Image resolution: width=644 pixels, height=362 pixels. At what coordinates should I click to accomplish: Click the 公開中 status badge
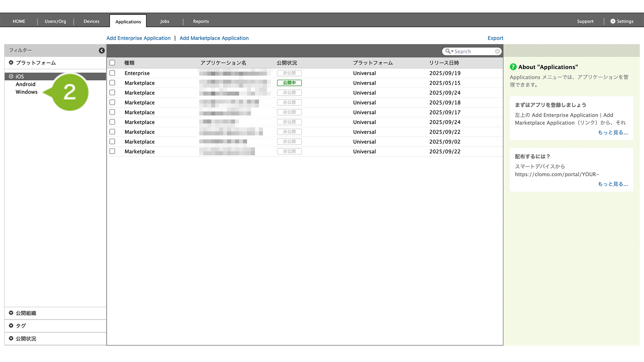pyautogui.click(x=289, y=83)
